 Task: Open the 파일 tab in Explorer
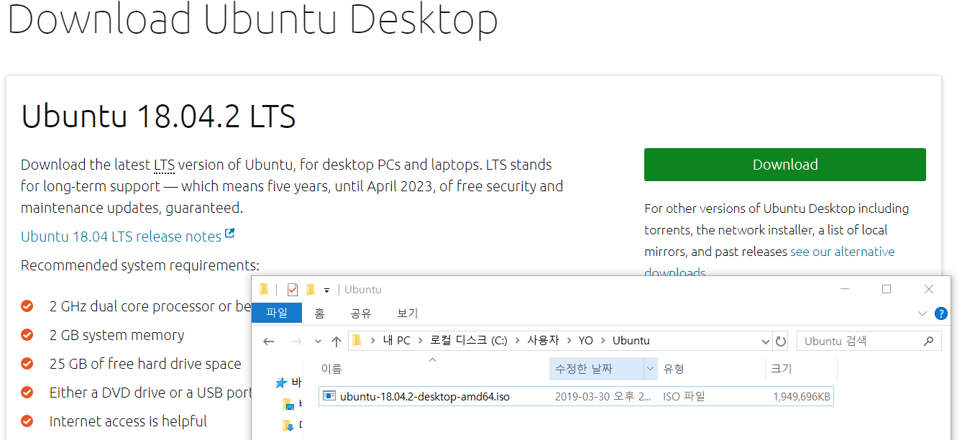277,313
